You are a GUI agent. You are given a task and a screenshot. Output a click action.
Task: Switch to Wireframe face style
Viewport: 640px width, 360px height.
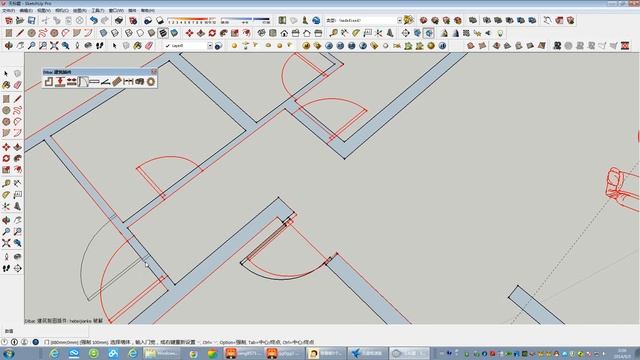coord(129,33)
